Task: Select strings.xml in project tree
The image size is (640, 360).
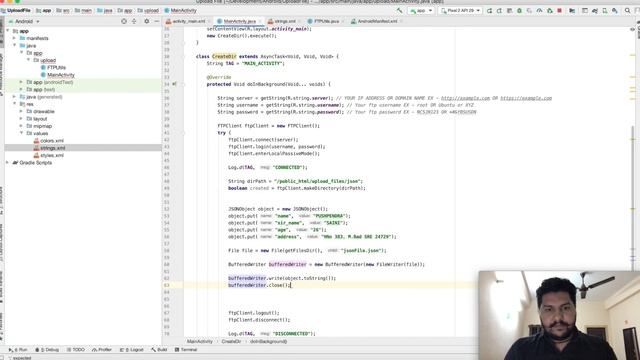Action: [53, 148]
